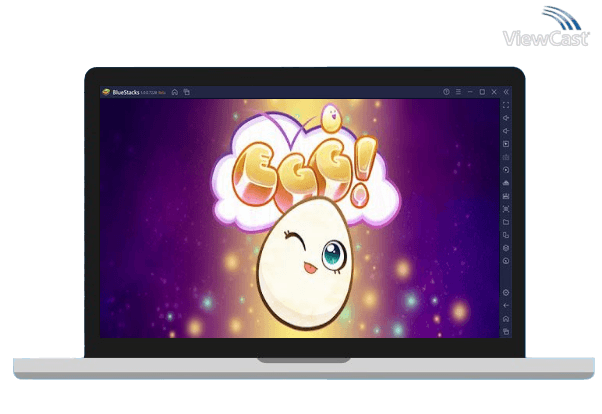602x414 pixels.
Task: Open the keyboard game controls icon
Action: (506, 157)
